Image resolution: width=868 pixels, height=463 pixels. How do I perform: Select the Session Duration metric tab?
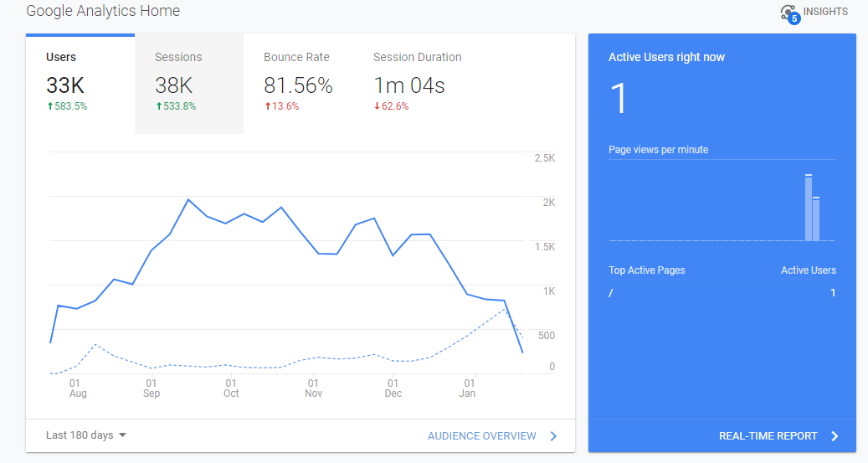coord(418,83)
